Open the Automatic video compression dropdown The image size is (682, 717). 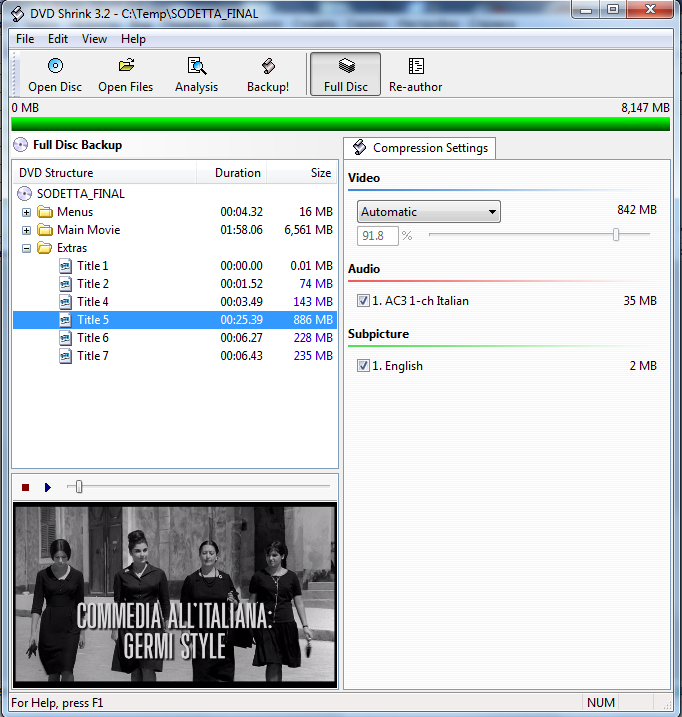point(429,212)
